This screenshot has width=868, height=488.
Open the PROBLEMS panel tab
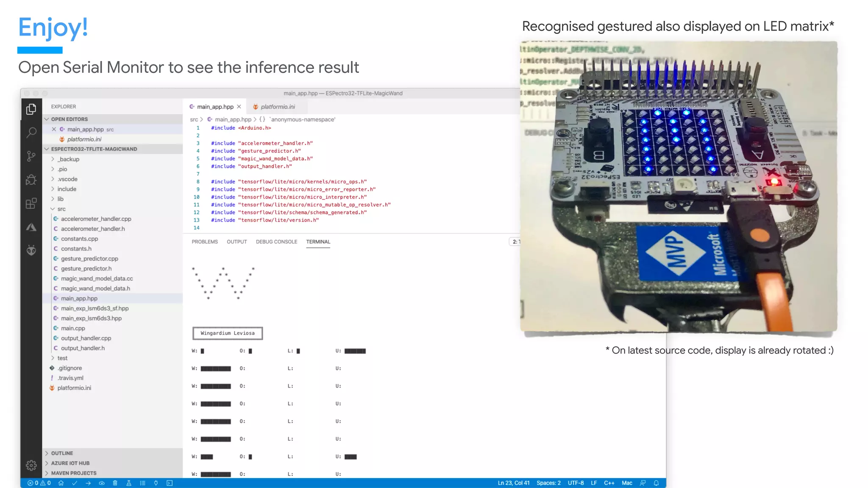pyautogui.click(x=205, y=242)
